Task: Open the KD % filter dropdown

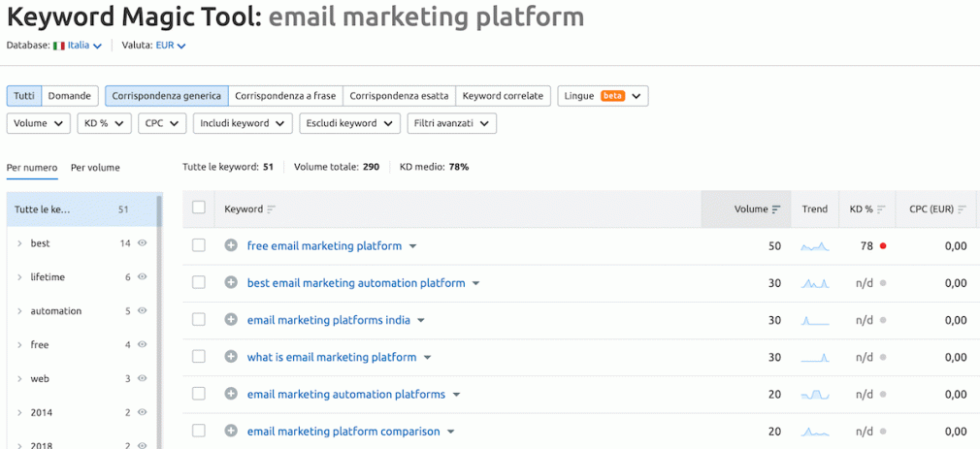Action: click(105, 123)
